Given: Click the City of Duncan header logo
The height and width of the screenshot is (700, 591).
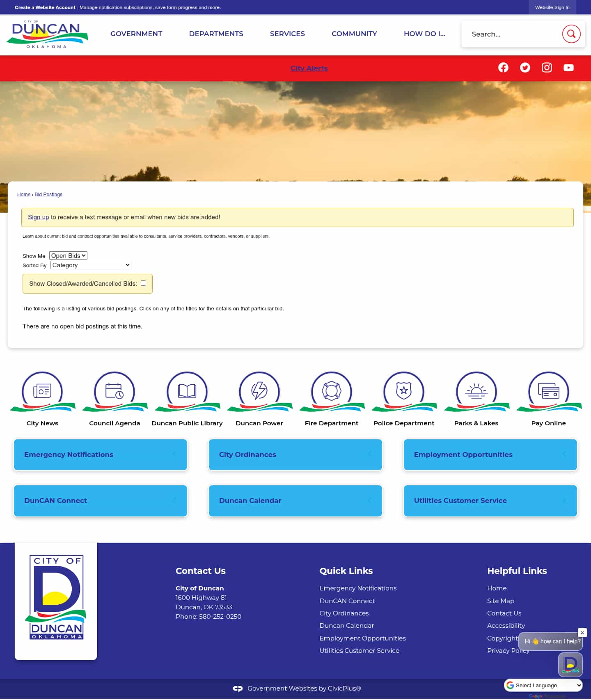Looking at the screenshot, I should [47, 35].
